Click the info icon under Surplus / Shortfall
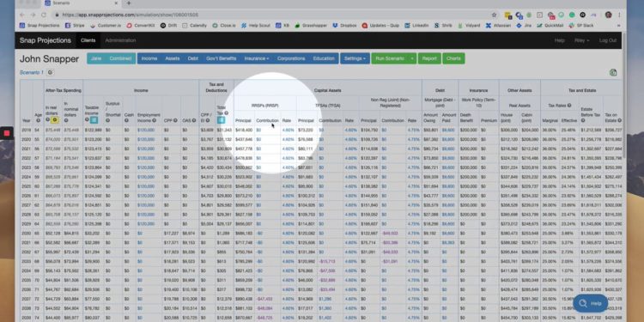Screen dimensions: 644x322 (x=107, y=120)
